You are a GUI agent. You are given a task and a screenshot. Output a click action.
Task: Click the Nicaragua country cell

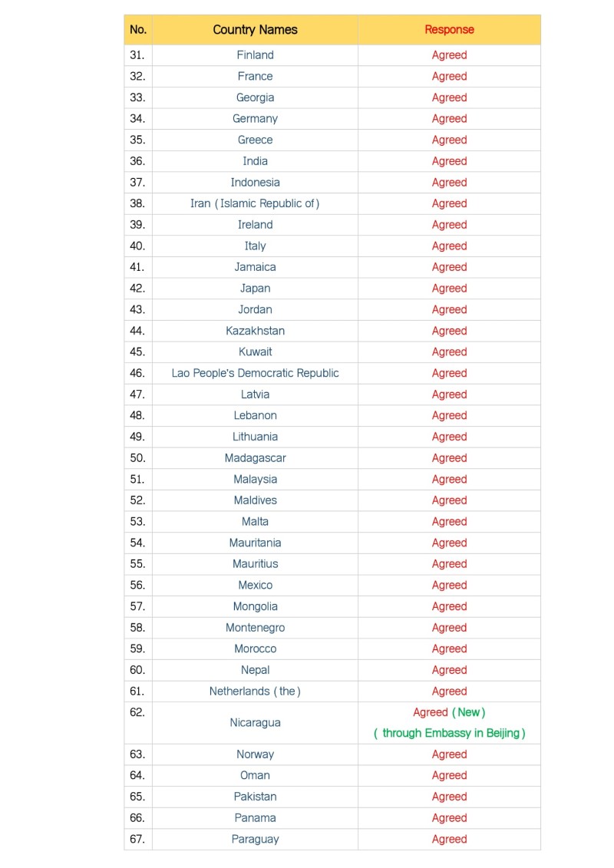pyautogui.click(x=255, y=722)
